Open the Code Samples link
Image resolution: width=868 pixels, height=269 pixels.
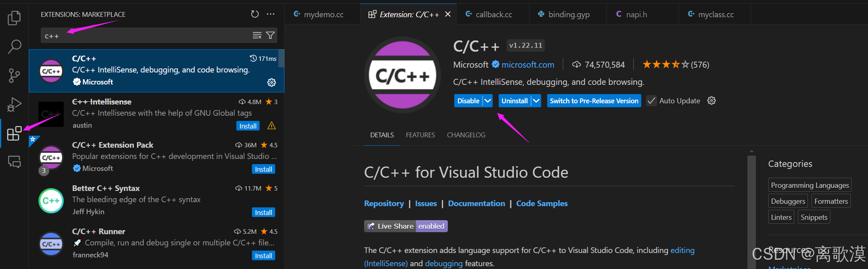click(x=542, y=203)
